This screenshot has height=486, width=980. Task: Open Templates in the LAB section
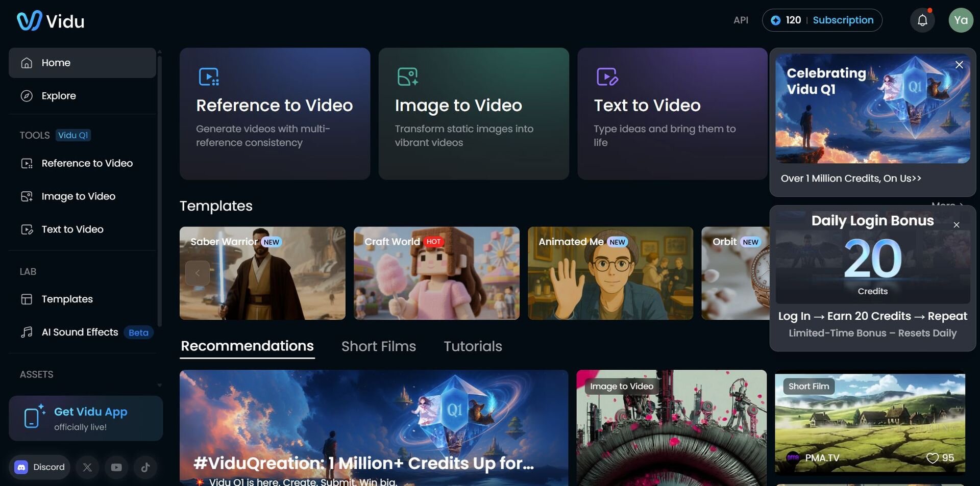coord(82,299)
